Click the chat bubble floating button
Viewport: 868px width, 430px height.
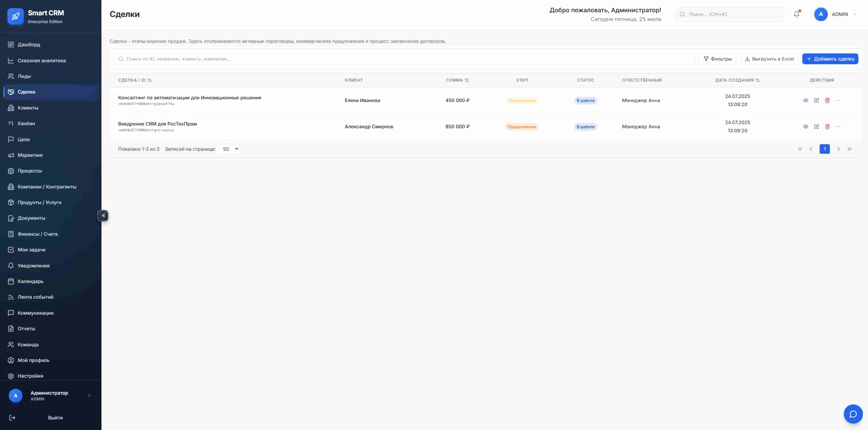(853, 414)
